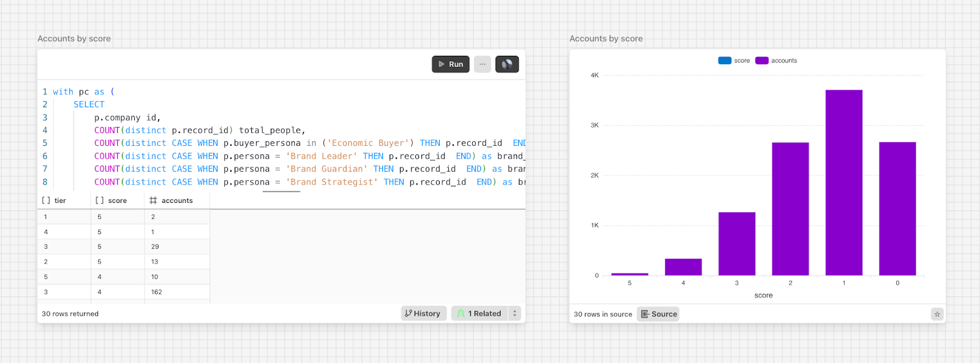Place cursor on SQL line 2 SELECT
Viewport: 980px width, 363px height.
pyautogui.click(x=89, y=105)
